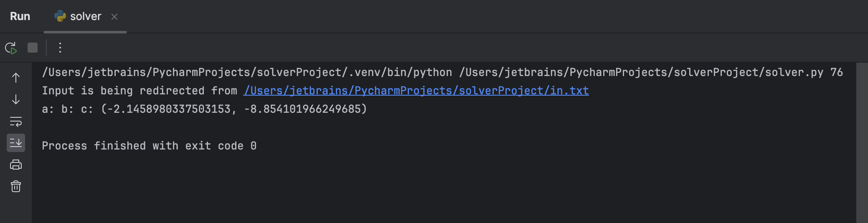Select the solver run tab

(85, 17)
